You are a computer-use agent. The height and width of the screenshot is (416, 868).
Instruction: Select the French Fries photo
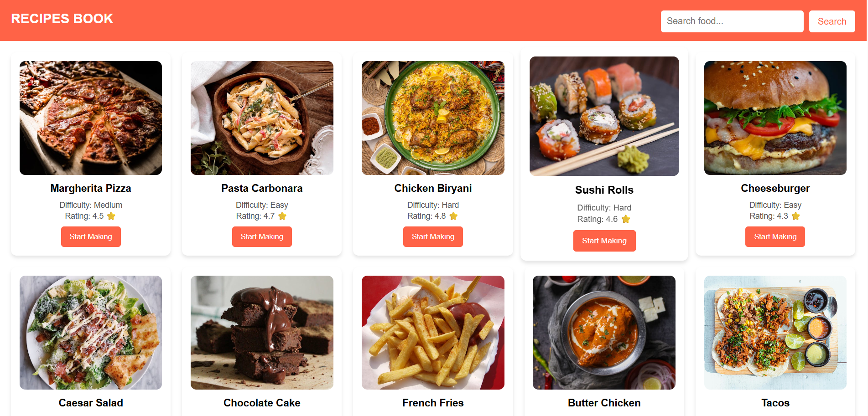pyautogui.click(x=433, y=333)
